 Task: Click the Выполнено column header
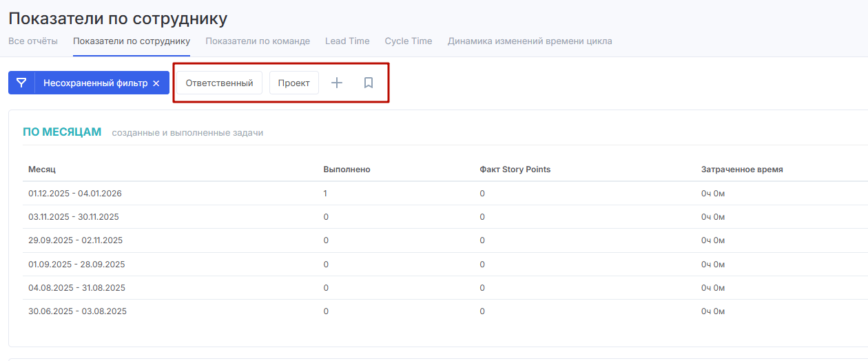point(347,169)
